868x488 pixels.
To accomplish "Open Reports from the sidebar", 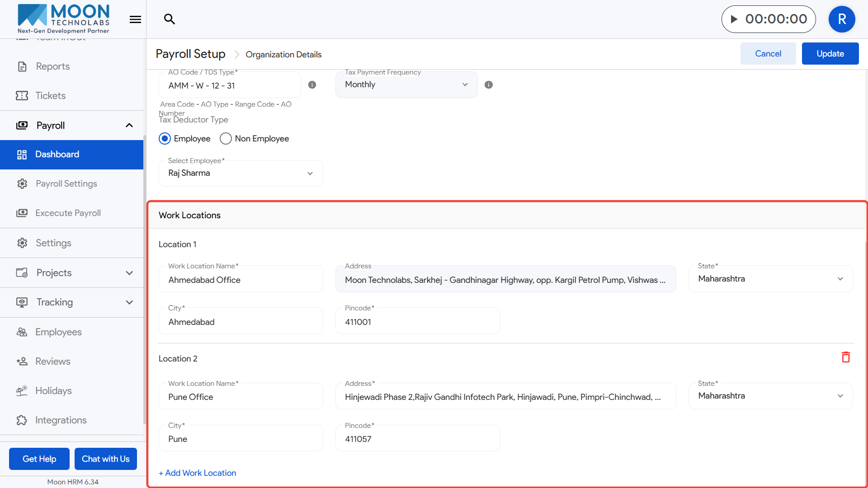I will point(52,66).
